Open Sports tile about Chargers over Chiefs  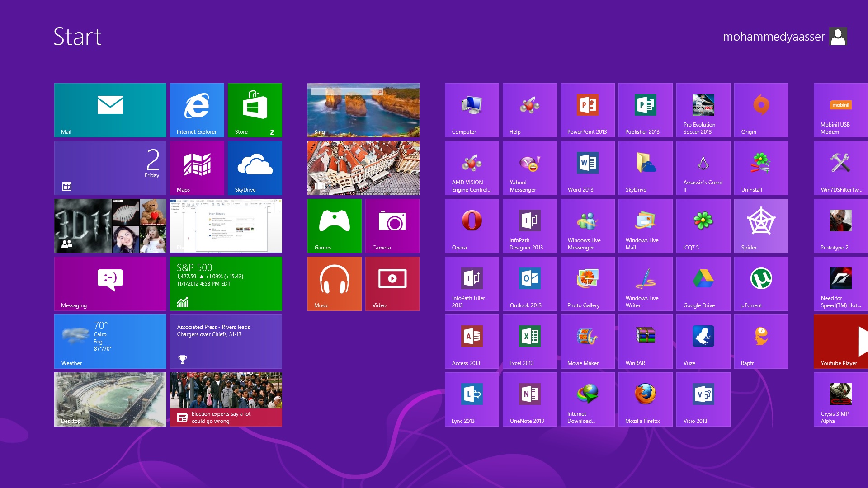(226, 342)
